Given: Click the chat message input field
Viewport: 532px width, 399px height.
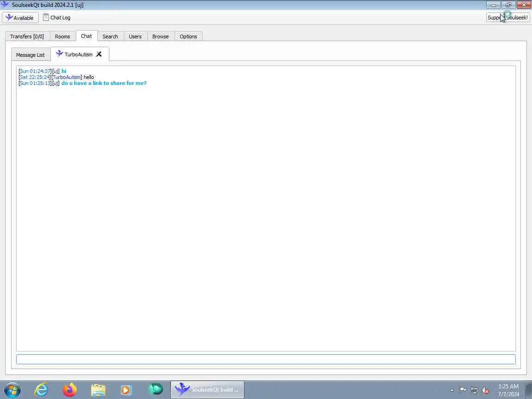Looking at the screenshot, I should (x=266, y=359).
